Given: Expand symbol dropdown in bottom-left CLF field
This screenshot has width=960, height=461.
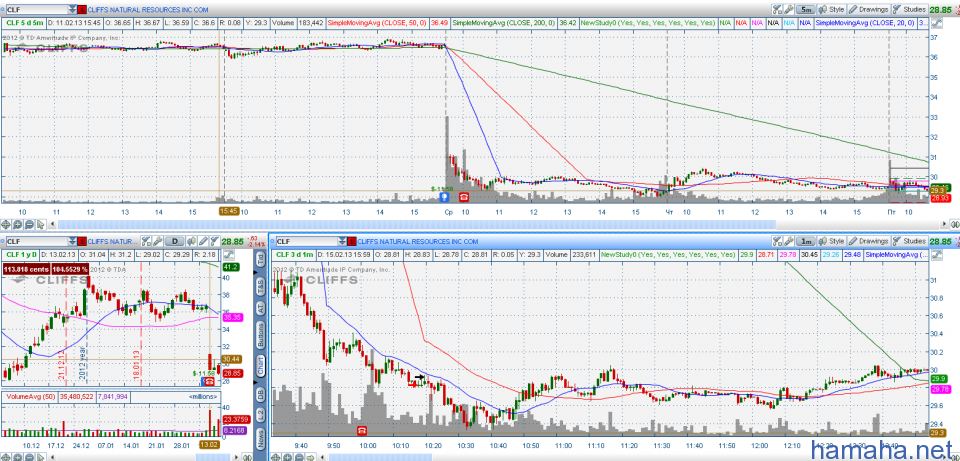Looking at the screenshot, I should point(72,241).
